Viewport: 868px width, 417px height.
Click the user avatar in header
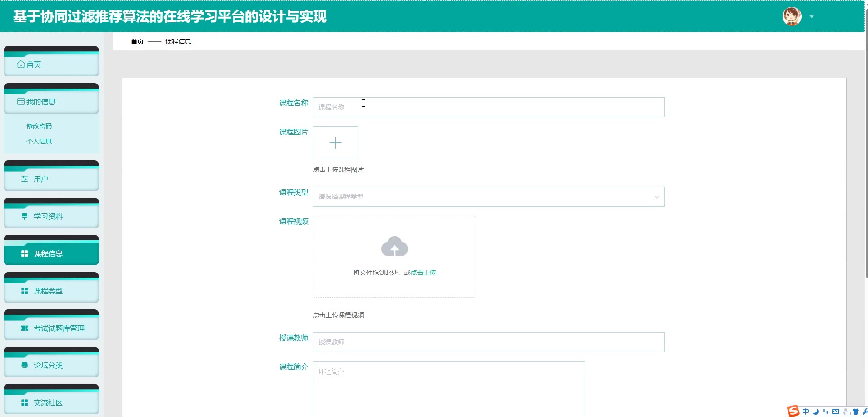click(792, 17)
